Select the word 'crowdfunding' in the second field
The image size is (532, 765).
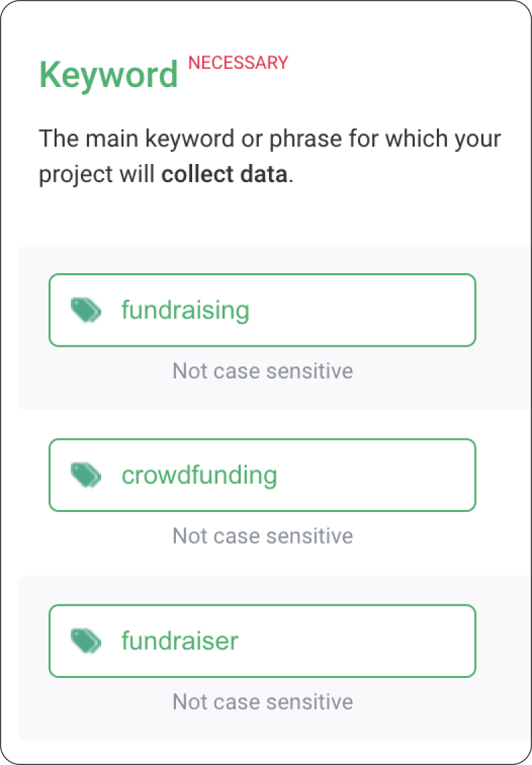pos(199,475)
